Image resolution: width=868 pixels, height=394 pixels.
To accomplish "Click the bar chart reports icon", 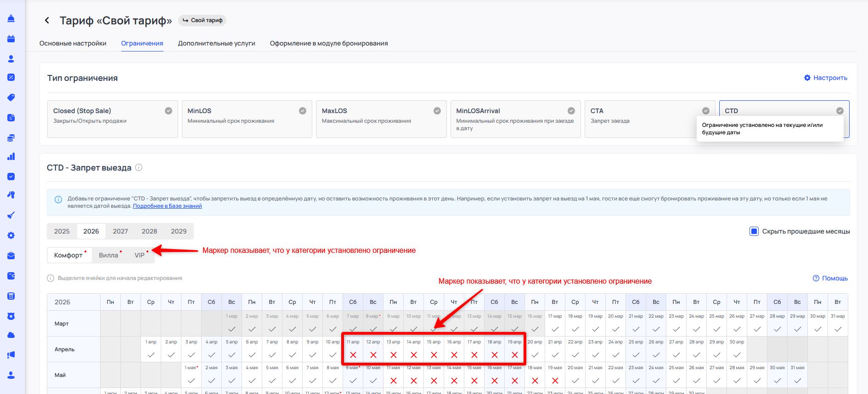I will click(x=11, y=157).
